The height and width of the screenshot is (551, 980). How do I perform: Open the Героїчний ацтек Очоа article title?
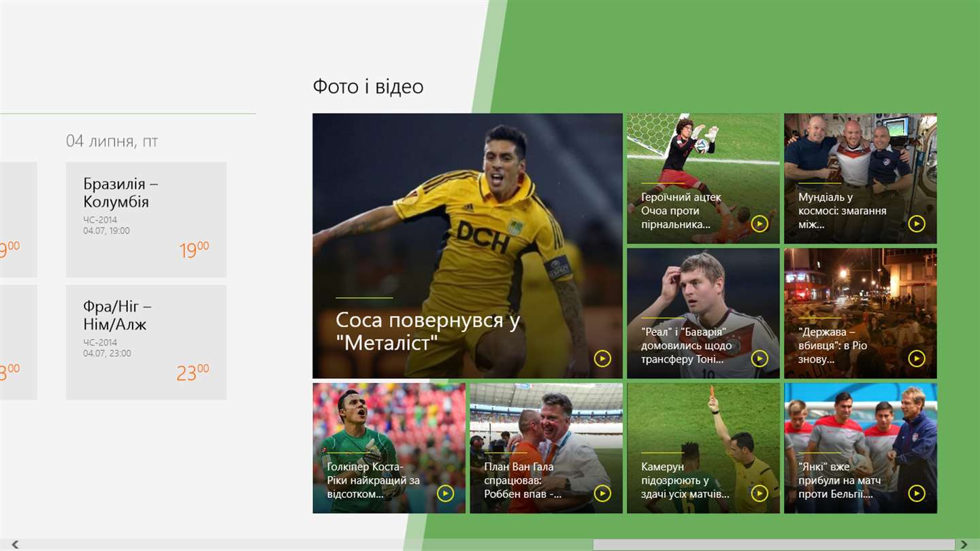point(681,211)
